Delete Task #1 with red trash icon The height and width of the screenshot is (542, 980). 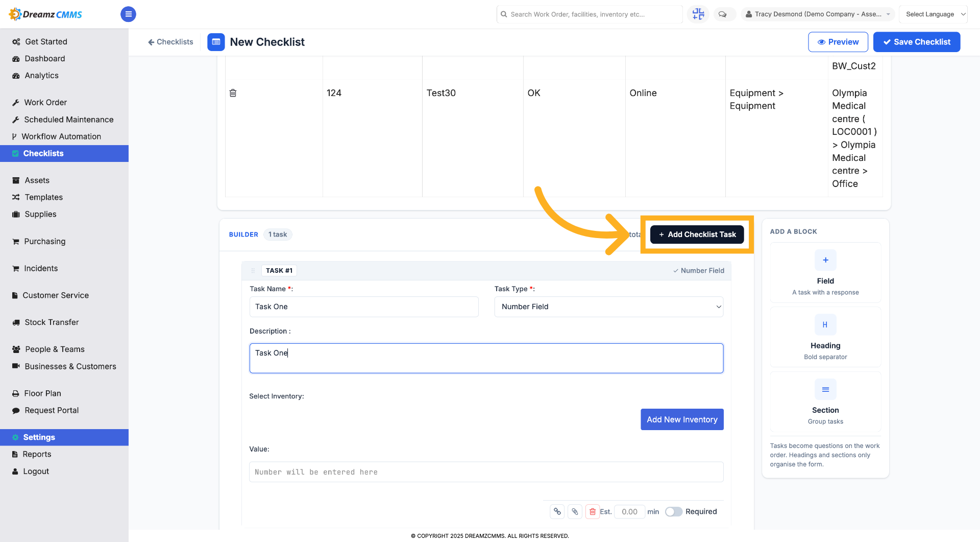coord(592,511)
